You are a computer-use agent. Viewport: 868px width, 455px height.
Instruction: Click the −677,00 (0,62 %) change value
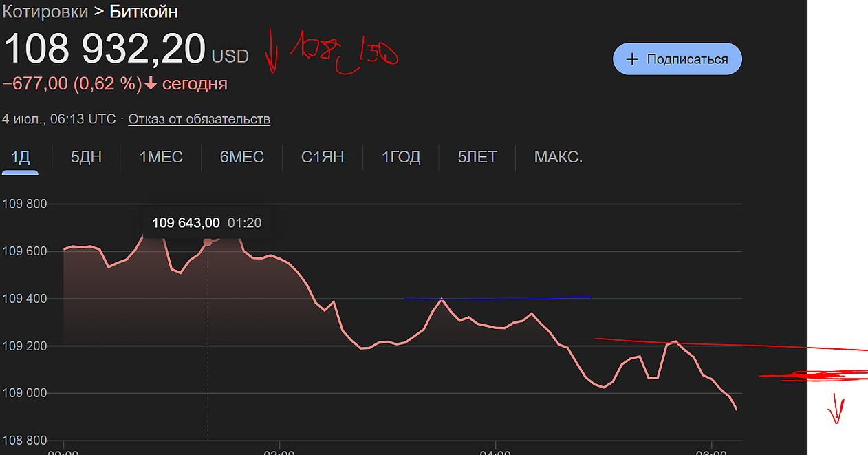pyautogui.click(x=72, y=84)
